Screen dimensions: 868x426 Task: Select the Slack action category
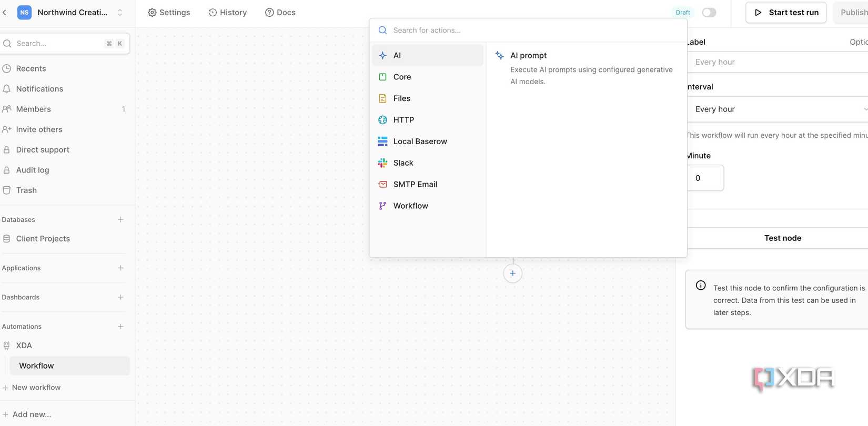pyautogui.click(x=428, y=163)
